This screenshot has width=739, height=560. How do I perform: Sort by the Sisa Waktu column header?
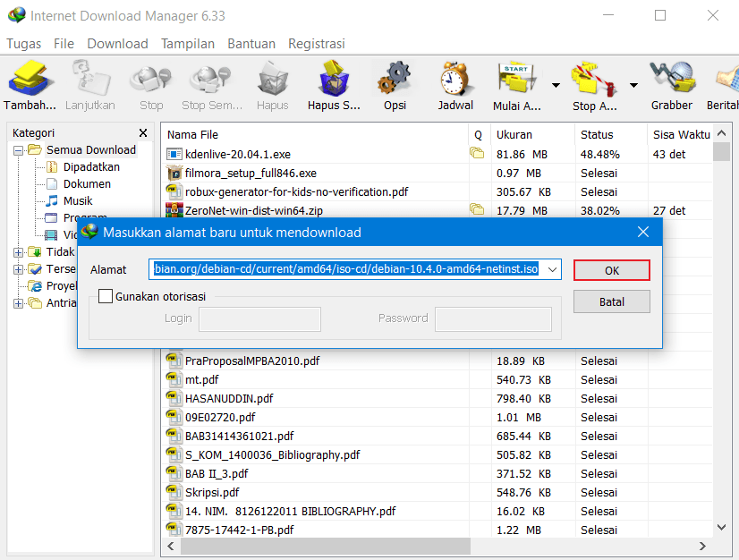(681, 135)
